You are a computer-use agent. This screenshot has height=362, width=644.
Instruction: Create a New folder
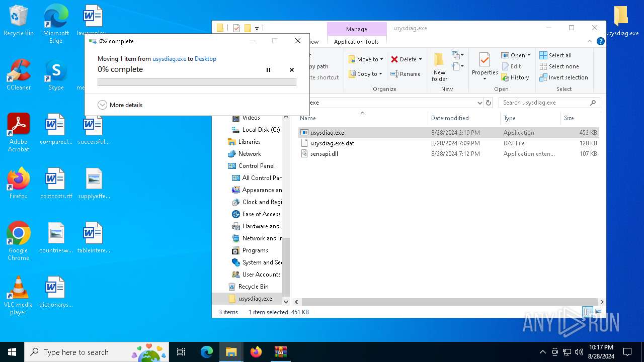click(x=439, y=67)
